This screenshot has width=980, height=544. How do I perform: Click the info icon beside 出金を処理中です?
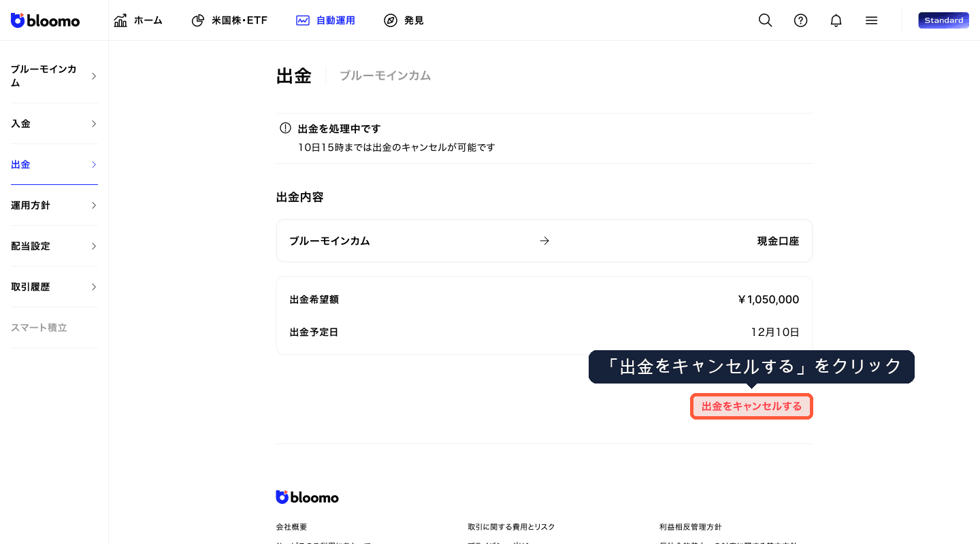285,128
